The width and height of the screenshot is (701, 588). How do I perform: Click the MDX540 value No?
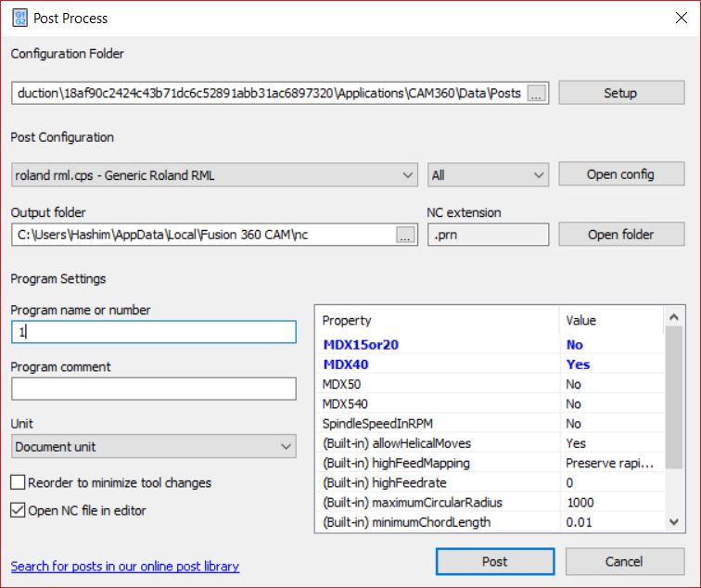point(573,403)
